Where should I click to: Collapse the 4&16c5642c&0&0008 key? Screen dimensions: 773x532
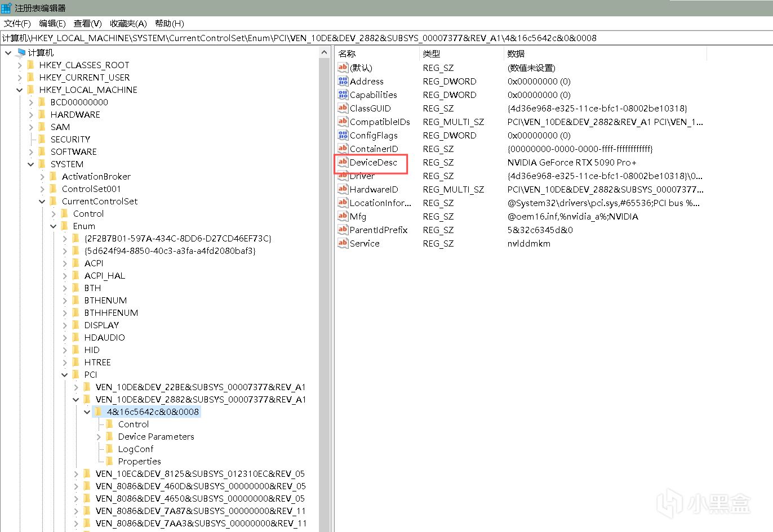pyautogui.click(x=87, y=412)
